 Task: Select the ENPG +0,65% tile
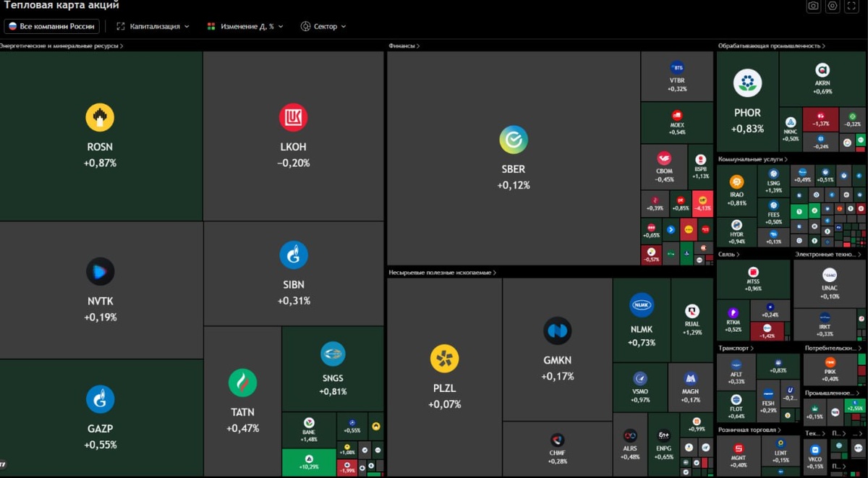[x=664, y=445]
